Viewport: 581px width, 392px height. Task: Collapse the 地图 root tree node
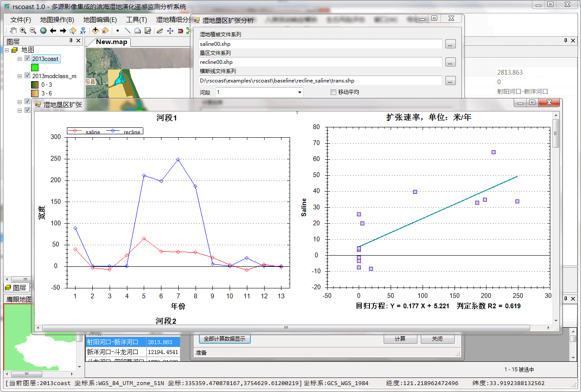tap(7, 50)
